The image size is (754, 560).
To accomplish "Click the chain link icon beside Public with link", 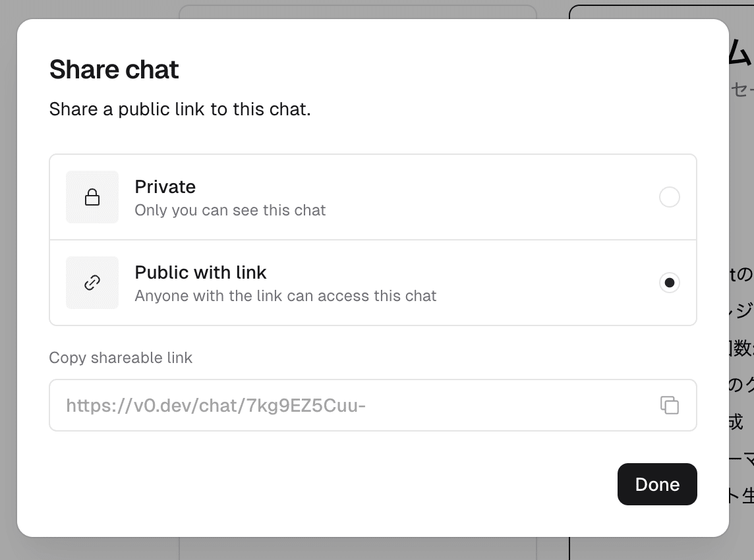I will point(92,283).
